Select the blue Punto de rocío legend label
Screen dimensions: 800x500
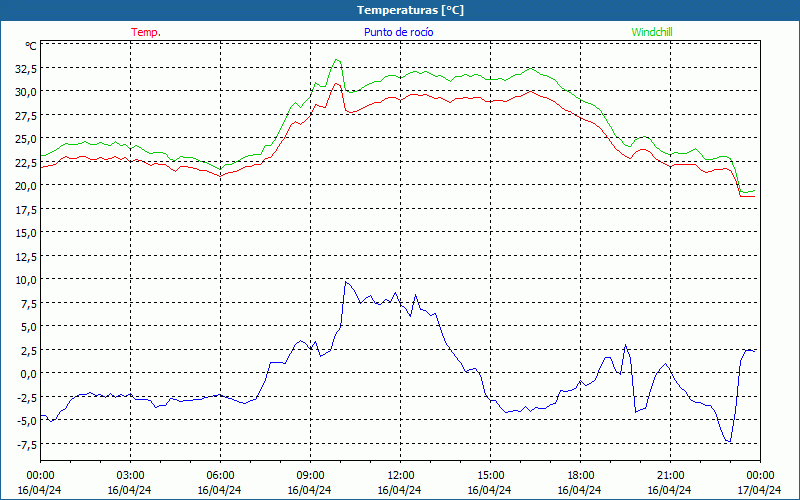click(x=398, y=32)
